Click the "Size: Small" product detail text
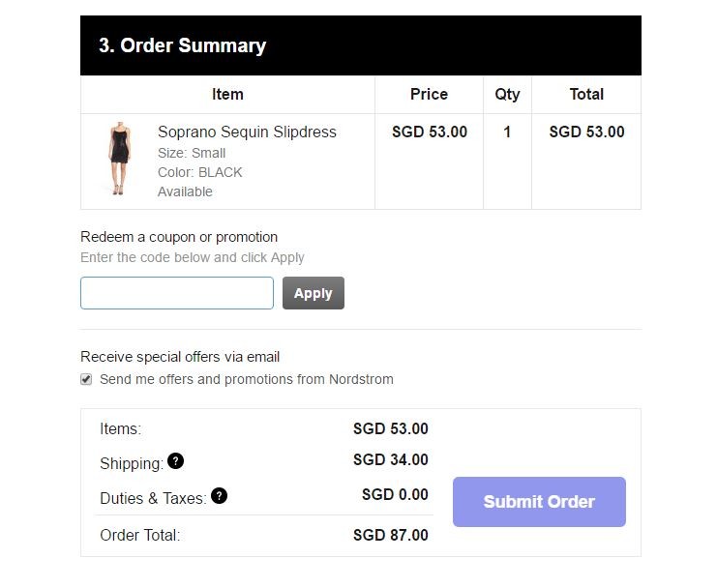Image resolution: width=717 pixels, height=588 pixels. (192, 153)
